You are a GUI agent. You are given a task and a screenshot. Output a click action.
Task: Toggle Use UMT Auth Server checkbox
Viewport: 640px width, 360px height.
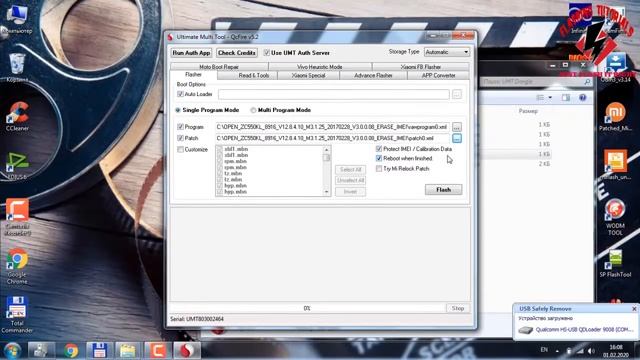pyautogui.click(x=267, y=53)
